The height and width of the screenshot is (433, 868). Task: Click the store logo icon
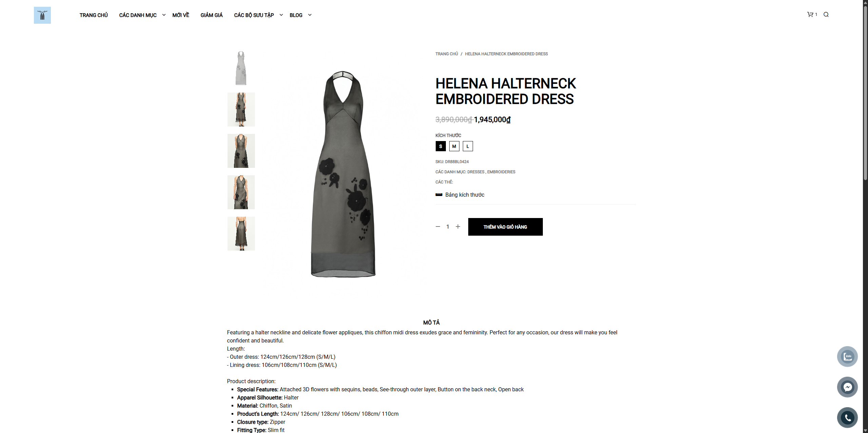[42, 15]
